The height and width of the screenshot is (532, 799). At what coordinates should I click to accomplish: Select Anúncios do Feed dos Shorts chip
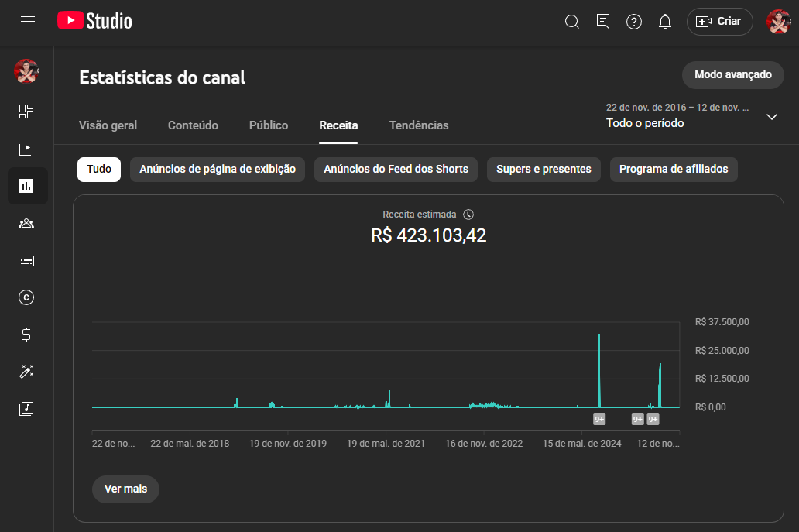[x=396, y=170]
